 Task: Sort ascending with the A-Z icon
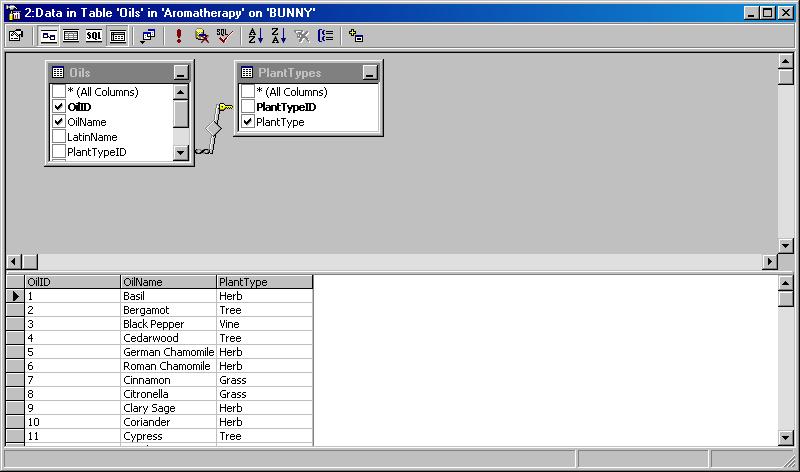point(255,35)
